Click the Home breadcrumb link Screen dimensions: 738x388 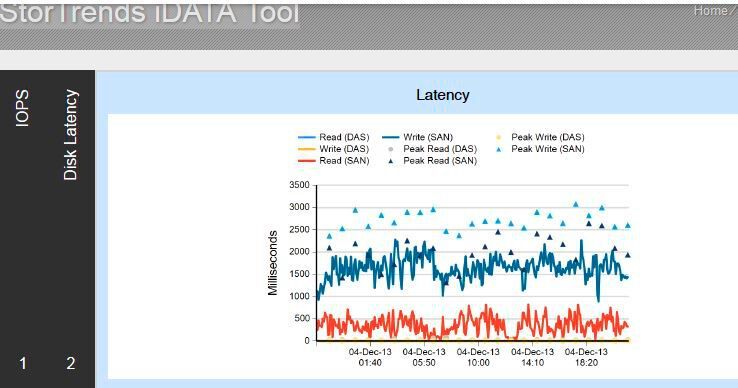click(711, 10)
